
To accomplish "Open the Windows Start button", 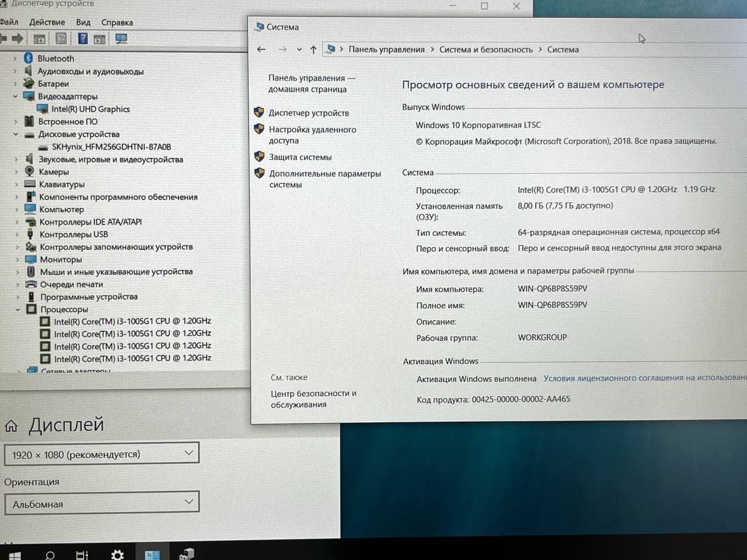I will tap(14, 555).
